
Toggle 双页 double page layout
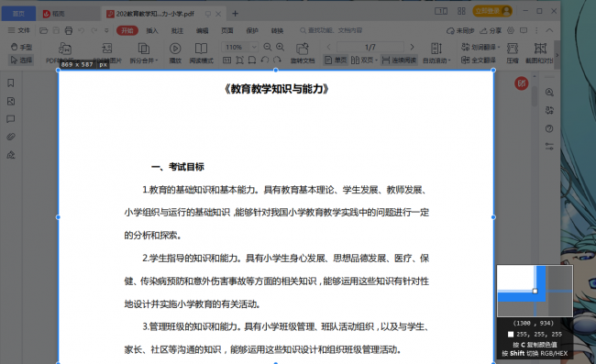click(364, 60)
